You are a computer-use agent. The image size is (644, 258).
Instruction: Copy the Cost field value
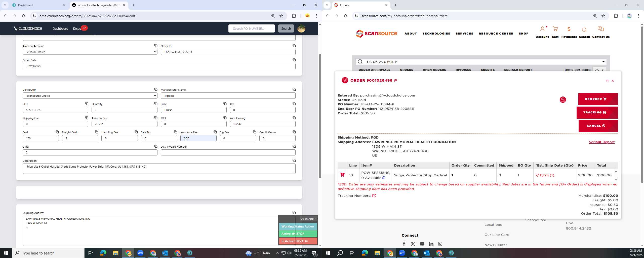pyautogui.click(x=57, y=132)
